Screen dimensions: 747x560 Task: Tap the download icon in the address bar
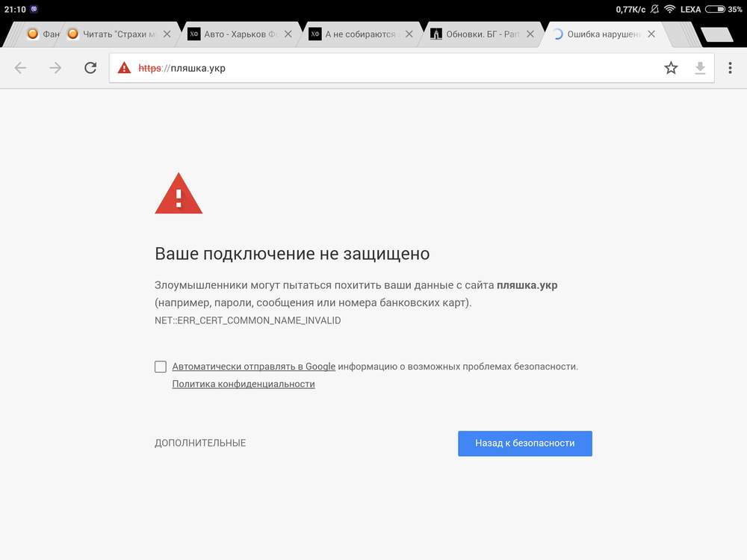(x=700, y=68)
